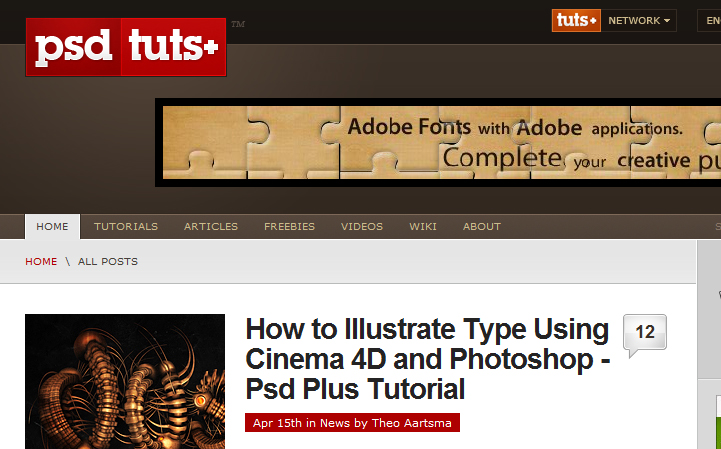Viewport: 721px width, 449px height.
Task: Open the Cinema 4D post thumbnail image
Action: tap(125, 381)
